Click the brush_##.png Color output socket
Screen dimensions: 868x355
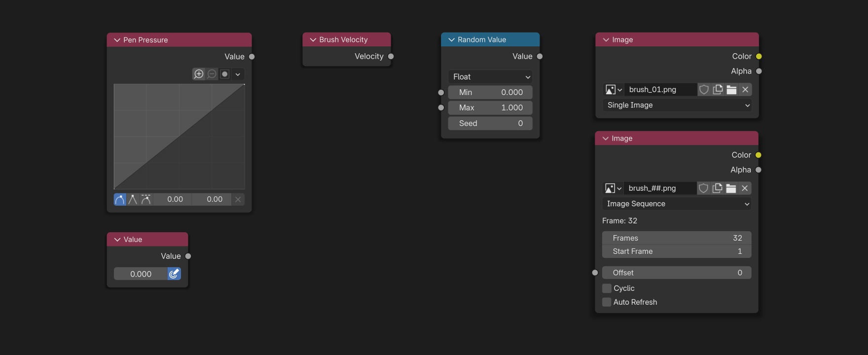pyautogui.click(x=759, y=155)
